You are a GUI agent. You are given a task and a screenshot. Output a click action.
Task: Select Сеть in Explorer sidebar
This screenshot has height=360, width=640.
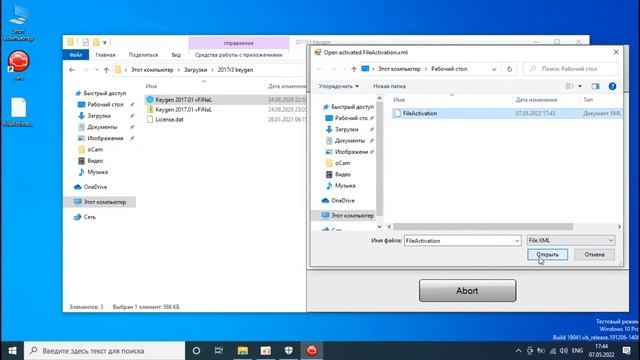click(x=85, y=217)
